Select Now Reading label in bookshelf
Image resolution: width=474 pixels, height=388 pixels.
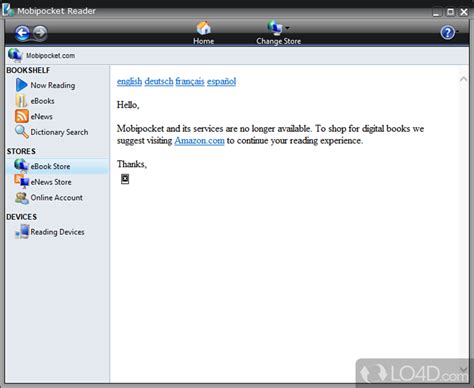coord(53,85)
